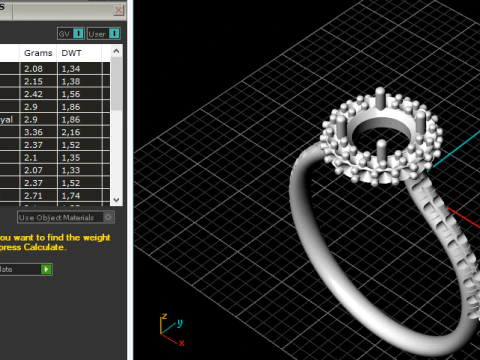480x360 pixels.
Task: Select the 2,16 DWT cell
Action: 80,132
